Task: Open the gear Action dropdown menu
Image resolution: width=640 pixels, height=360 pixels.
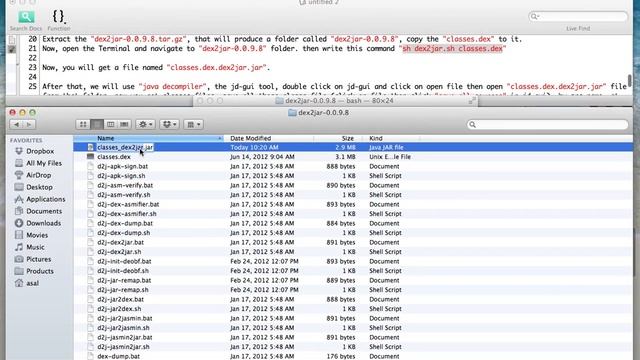Action: [x=145, y=124]
